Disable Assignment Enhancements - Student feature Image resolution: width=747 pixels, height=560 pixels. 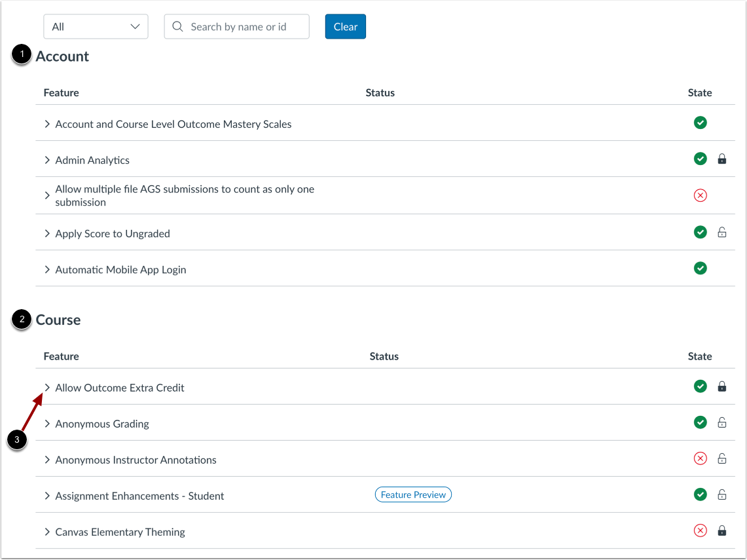click(700, 495)
